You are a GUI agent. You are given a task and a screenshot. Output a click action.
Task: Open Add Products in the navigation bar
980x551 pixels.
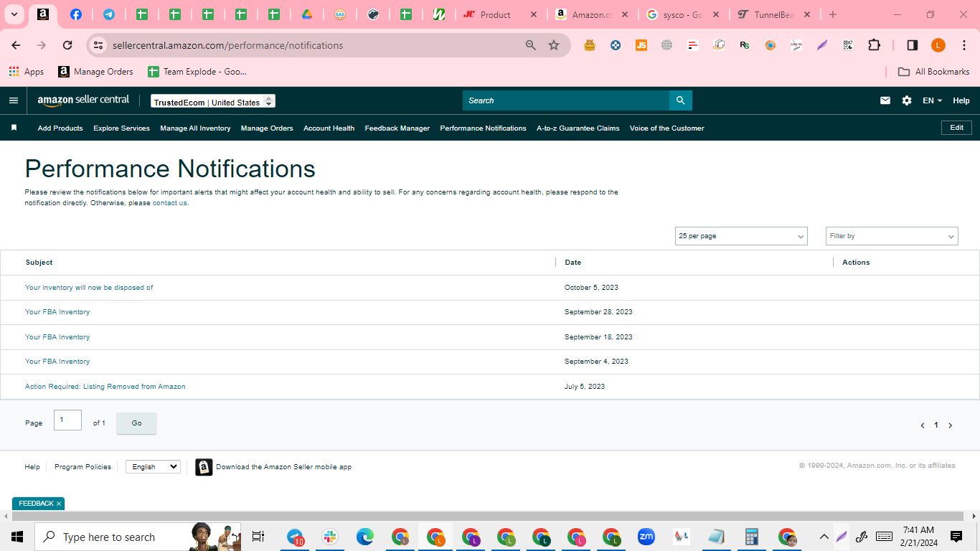coord(60,128)
